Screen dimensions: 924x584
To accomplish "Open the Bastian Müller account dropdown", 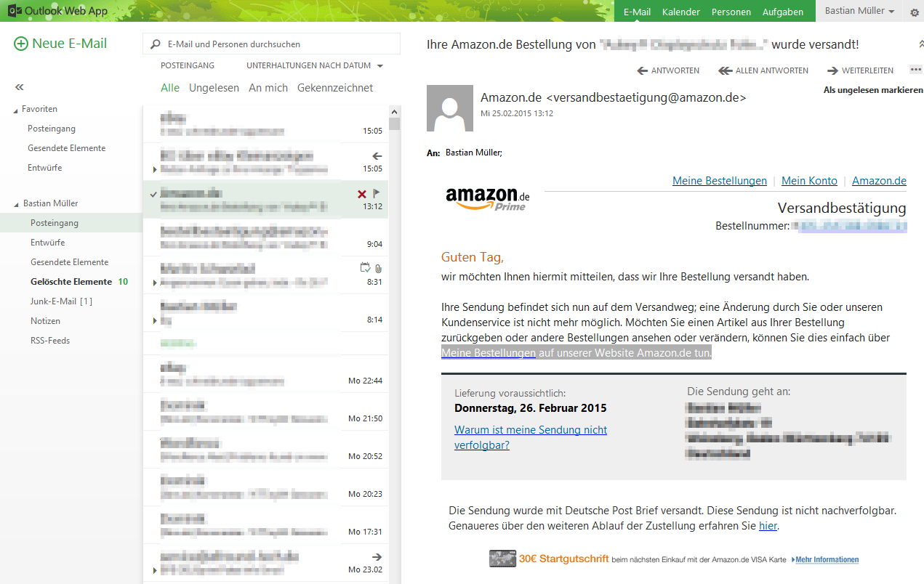I will click(x=859, y=12).
